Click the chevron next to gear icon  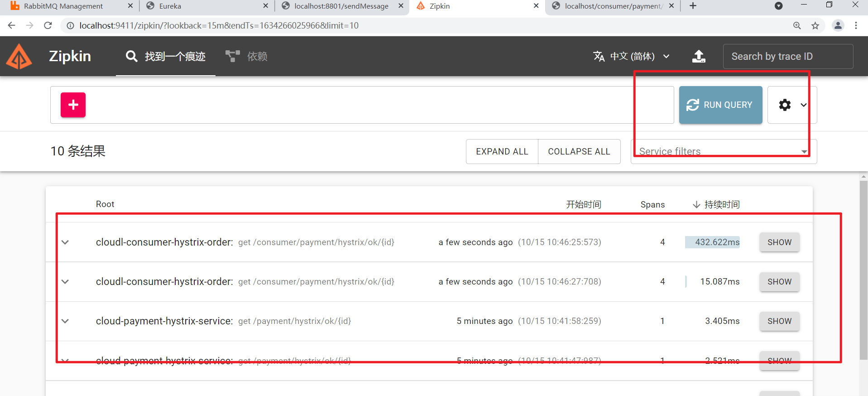(x=804, y=105)
